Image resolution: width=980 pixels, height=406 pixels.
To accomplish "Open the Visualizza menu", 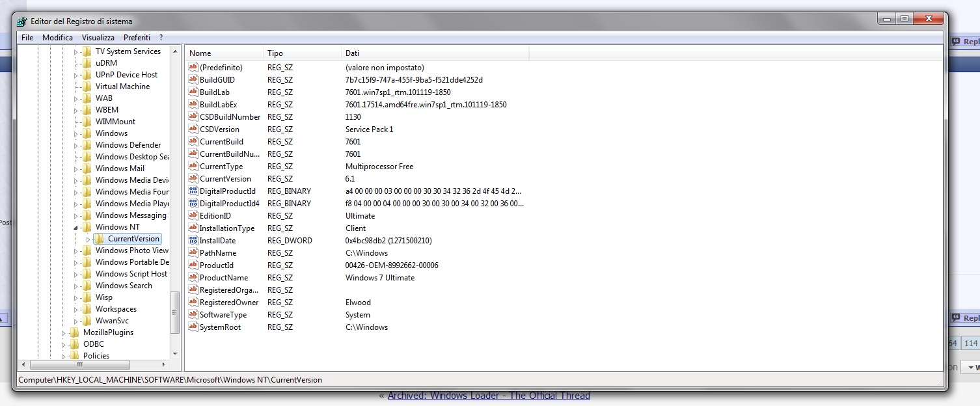I will (98, 38).
